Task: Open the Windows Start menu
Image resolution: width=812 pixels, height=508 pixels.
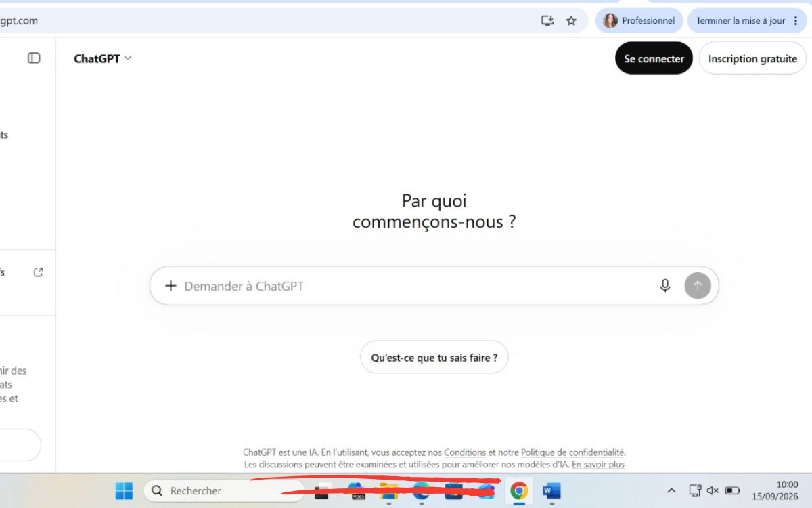Action: tap(125, 490)
